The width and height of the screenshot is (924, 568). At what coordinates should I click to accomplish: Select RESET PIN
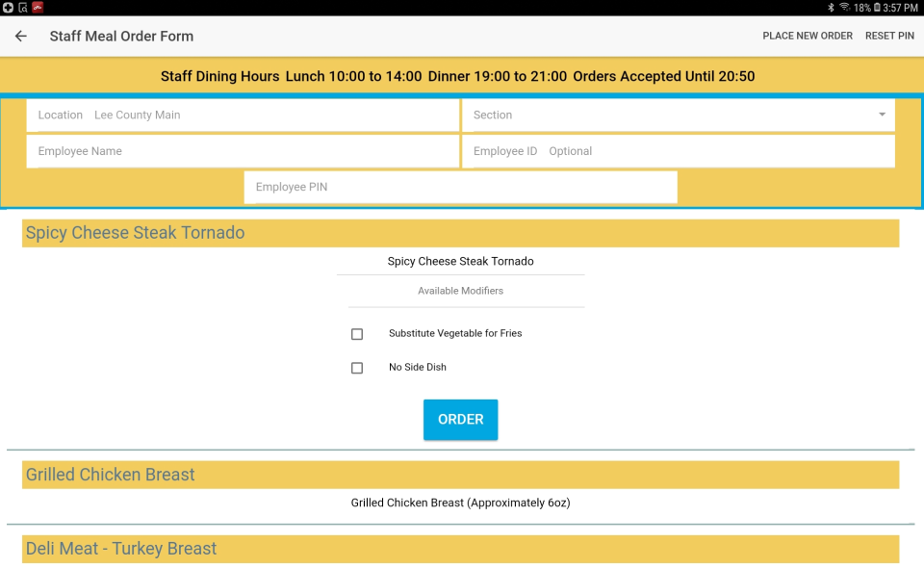click(x=889, y=36)
